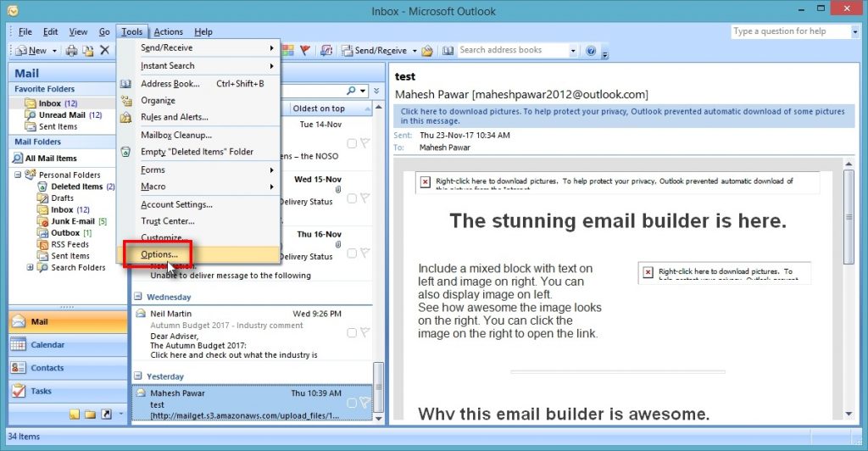This screenshot has height=451, width=868.
Task: Click flag icon on Tue 14-Nov message
Action: [x=364, y=142]
